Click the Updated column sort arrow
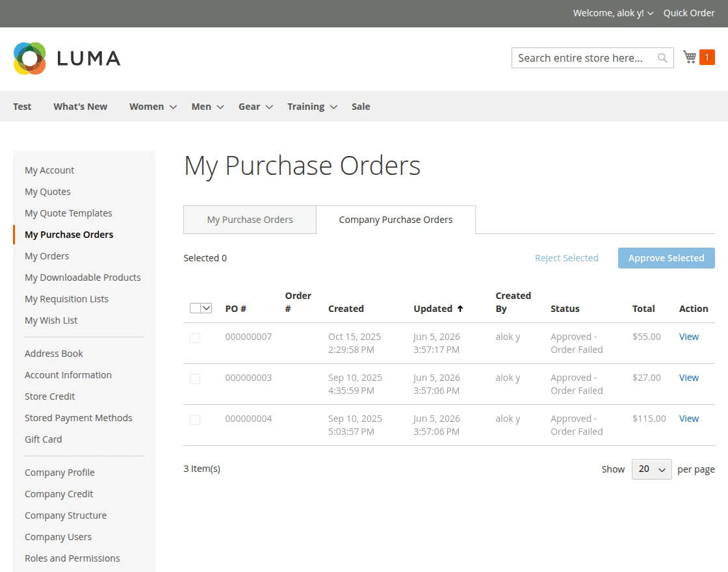The image size is (728, 572). click(460, 309)
